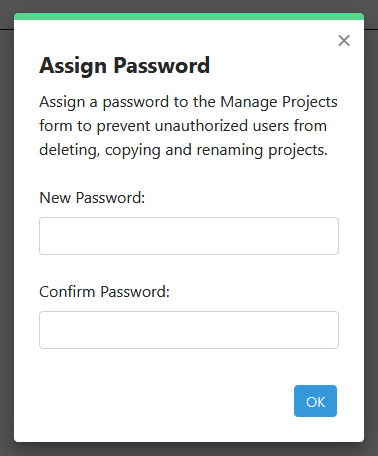Click the word 'copying' in the description
The width and height of the screenshot is (378, 456).
[133, 150]
